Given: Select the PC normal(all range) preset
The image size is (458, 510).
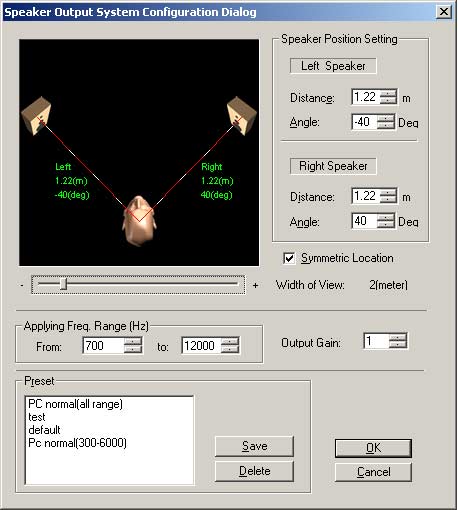Looking at the screenshot, I should pyautogui.click(x=75, y=404).
